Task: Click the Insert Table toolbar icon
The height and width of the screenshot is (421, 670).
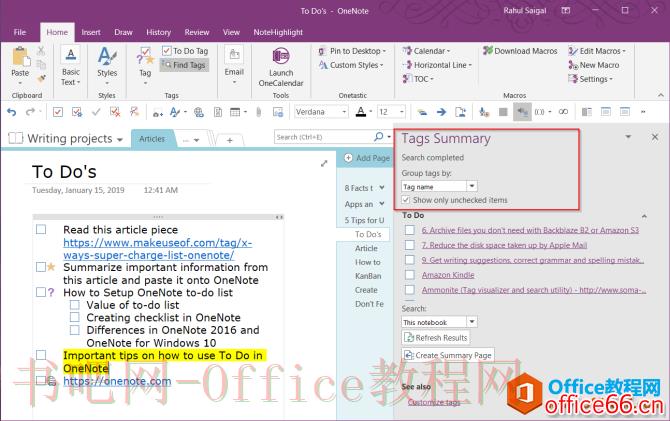Action: pyautogui.click(x=235, y=112)
